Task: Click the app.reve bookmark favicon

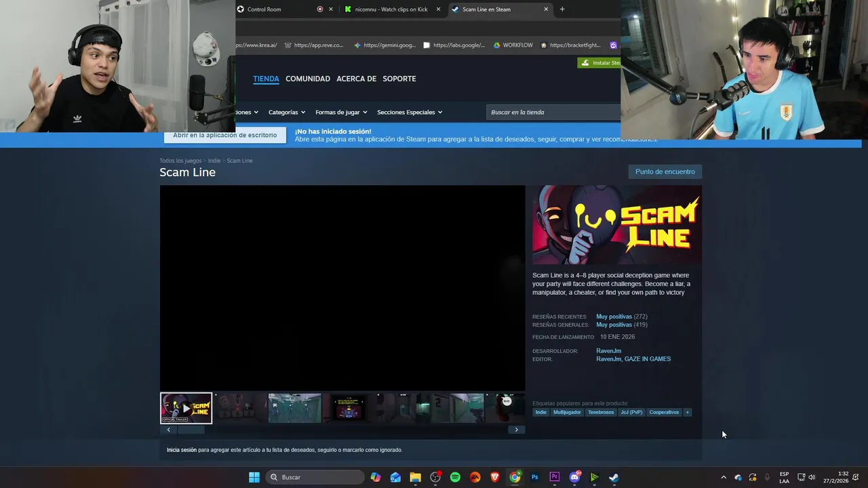Action: click(x=288, y=45)
